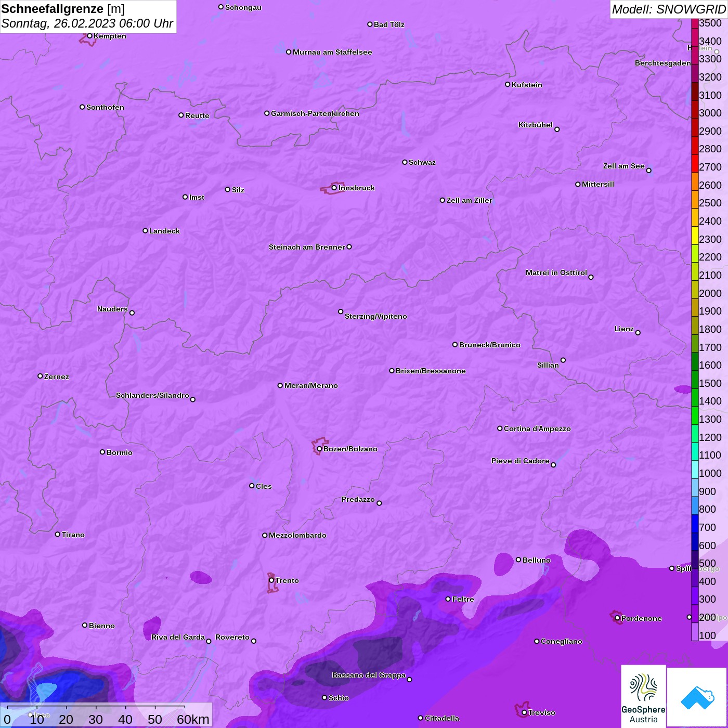Click the Treviso marker dot
728x728 pixels.
pyautogui.click(x=524, y=712)
